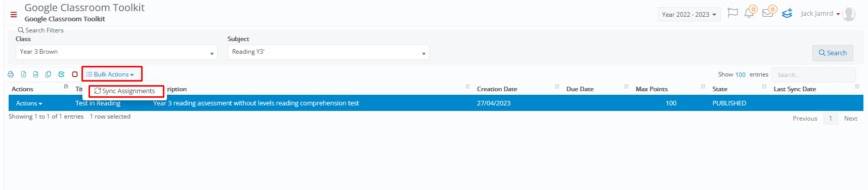Focus the table search input field
The image size is (868, 190).
[x=813, y=75]
